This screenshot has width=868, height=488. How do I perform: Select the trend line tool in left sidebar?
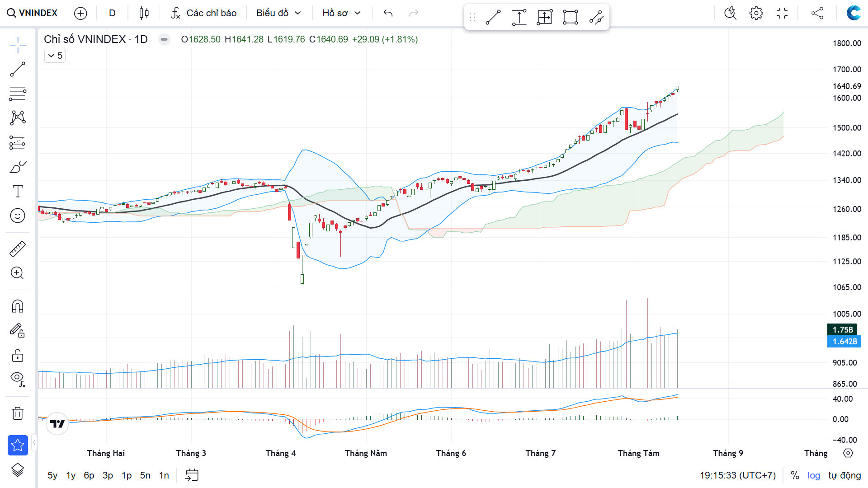18,69
